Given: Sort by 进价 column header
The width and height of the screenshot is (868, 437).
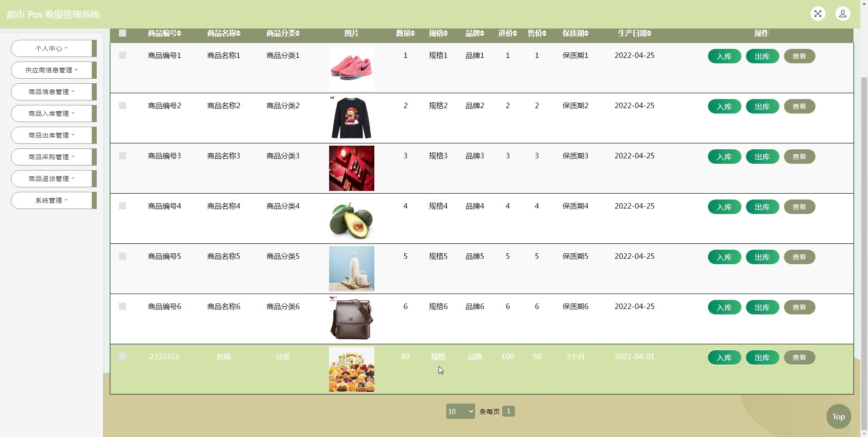Looking at the screenshot, I should [508, 33].
